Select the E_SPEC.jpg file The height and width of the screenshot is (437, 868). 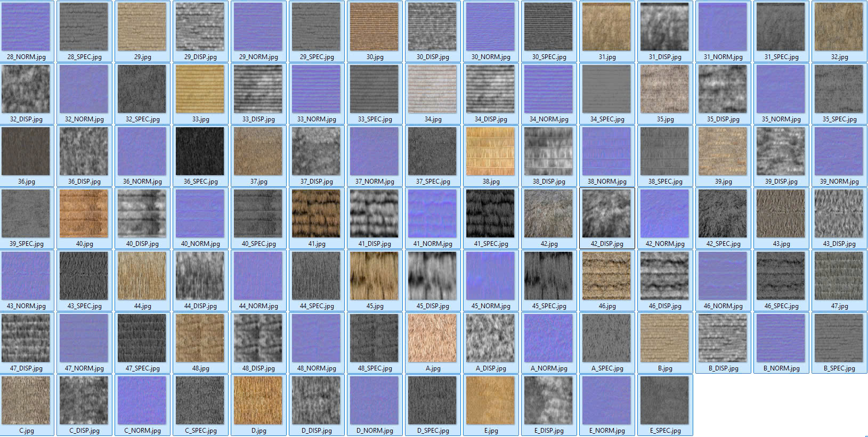(x=664, y=401)
